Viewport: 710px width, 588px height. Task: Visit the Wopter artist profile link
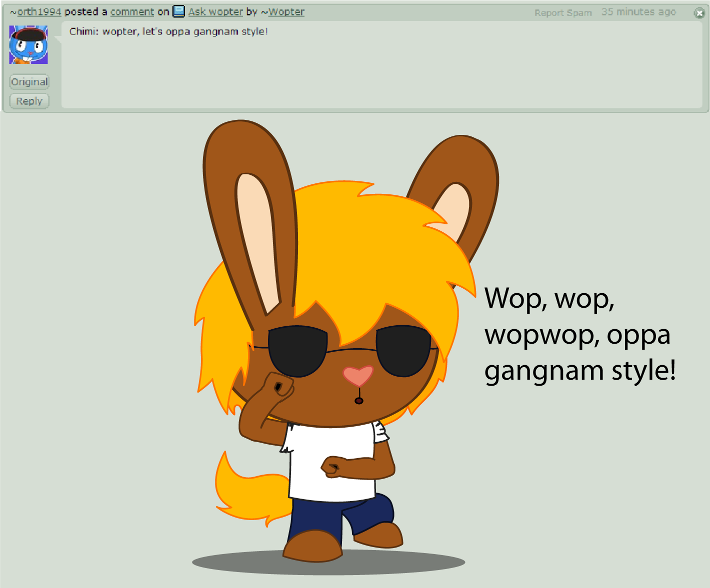[x=286, y=12]
